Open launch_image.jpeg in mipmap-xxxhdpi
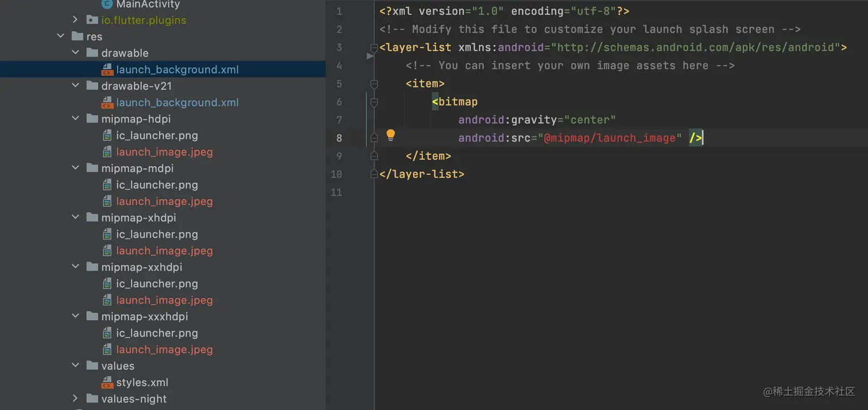The height and width of the screenshot is (410, 868). point(164,349)
